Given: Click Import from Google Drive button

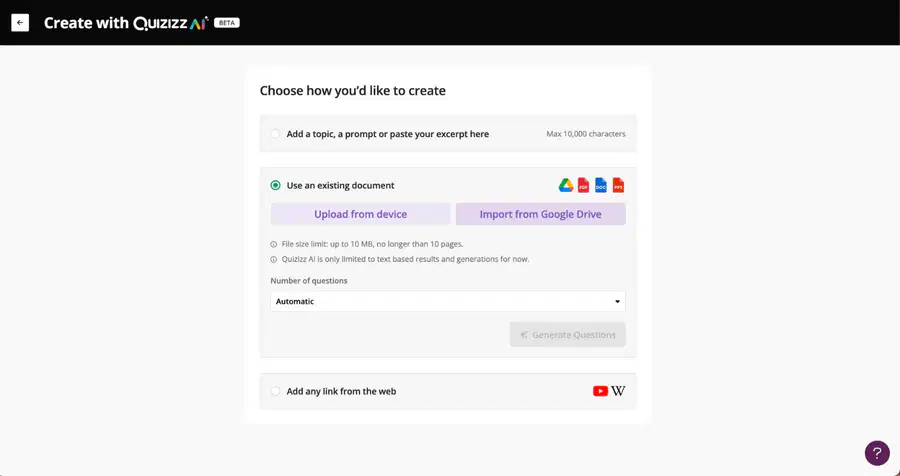Looking at the screenshot, I should (x=541, y=214).
